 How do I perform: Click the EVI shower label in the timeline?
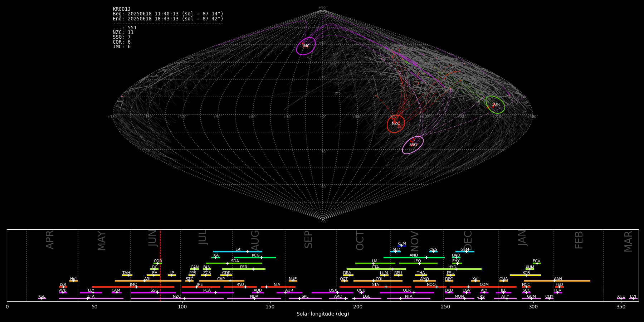click(633, 297)
